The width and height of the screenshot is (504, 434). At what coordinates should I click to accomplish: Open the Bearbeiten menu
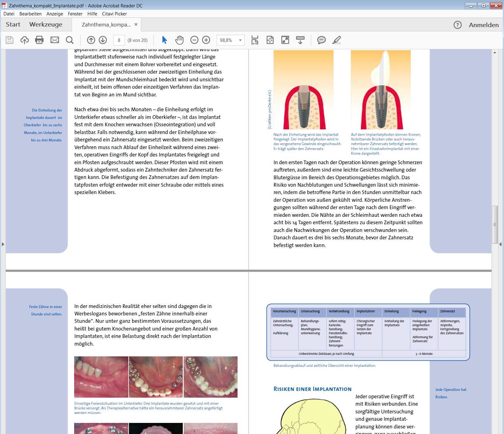coord(30,14)
